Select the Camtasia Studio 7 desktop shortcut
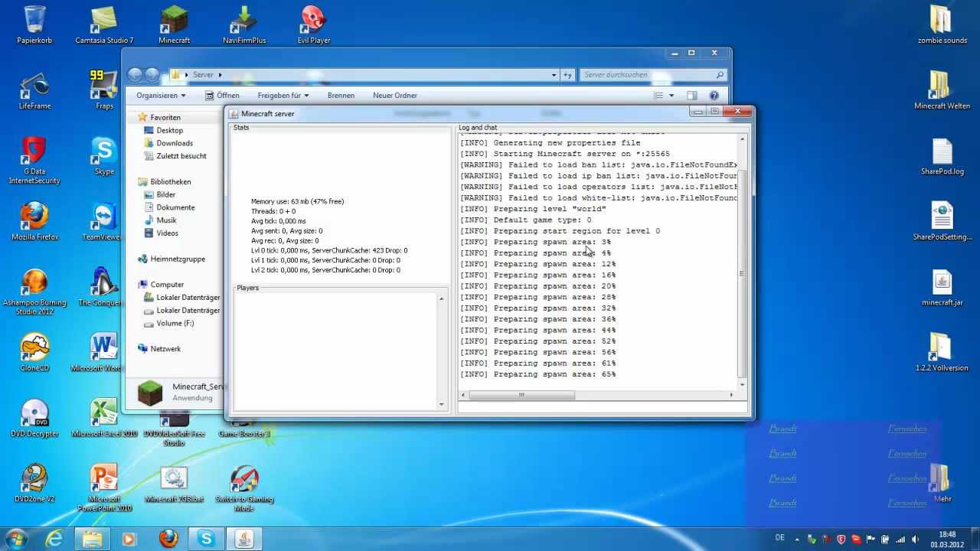Screen dimensions: 980x551 click(x=104, y=25)
